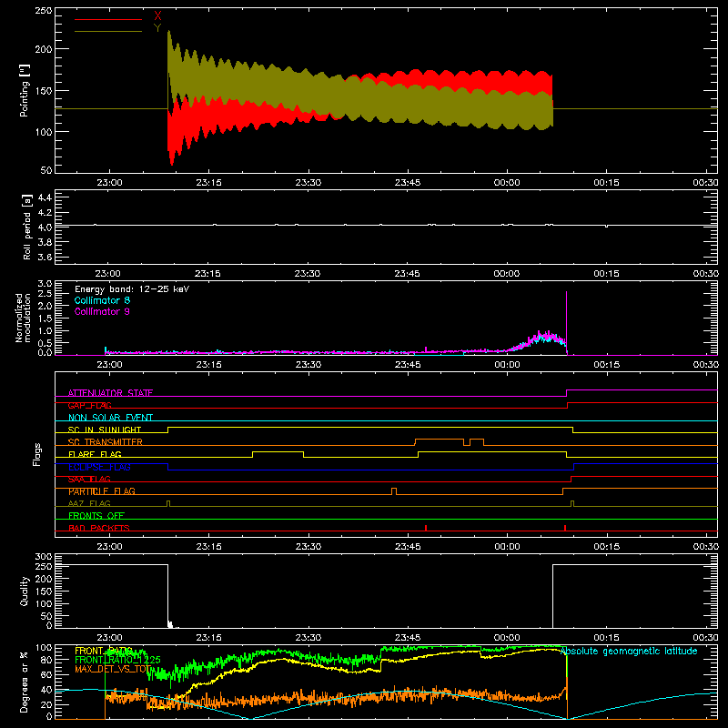The width and height of the screenshot is (728, 728).
Task: Click the magenta 'Collimator 9' legend entry
Action: pos(102,311)
